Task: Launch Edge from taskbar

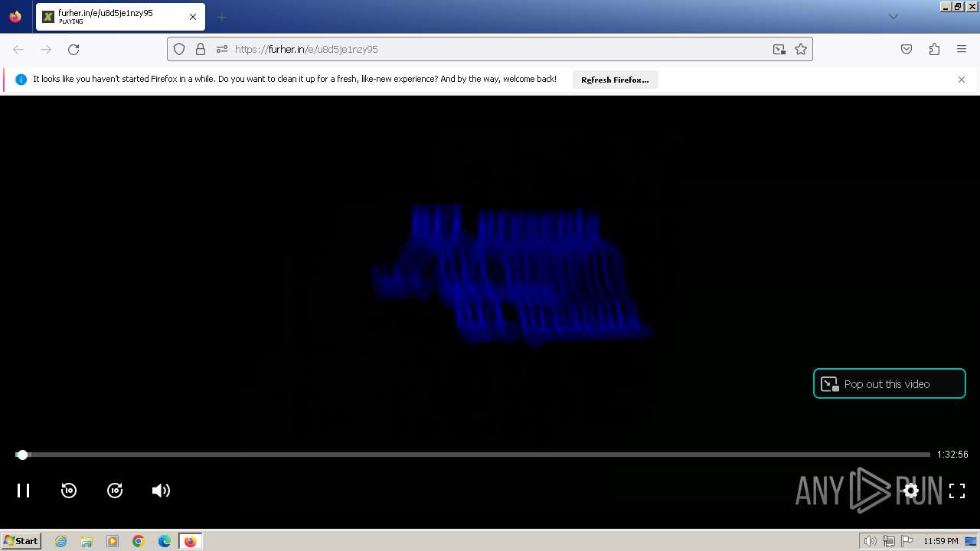Action: coord(165,541)
